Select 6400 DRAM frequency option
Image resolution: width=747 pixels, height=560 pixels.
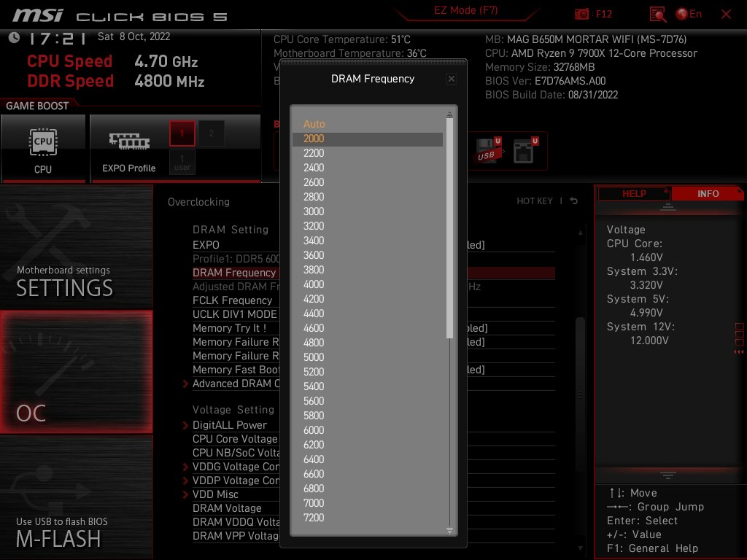(368, 459)
